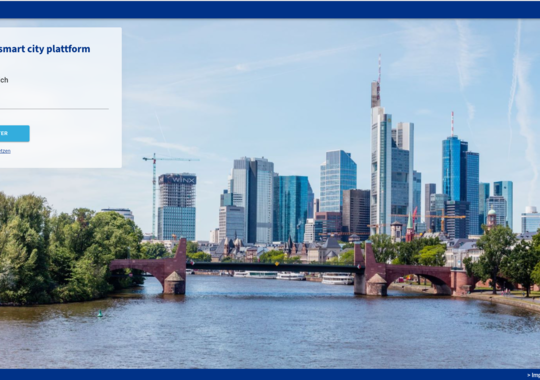Click the left stone bridge pillar

pos(174,269)
